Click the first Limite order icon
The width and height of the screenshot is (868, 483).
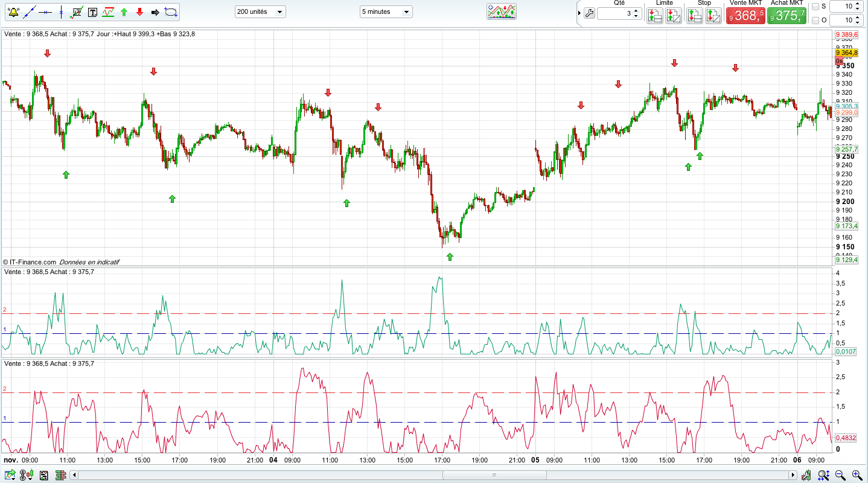655,16
